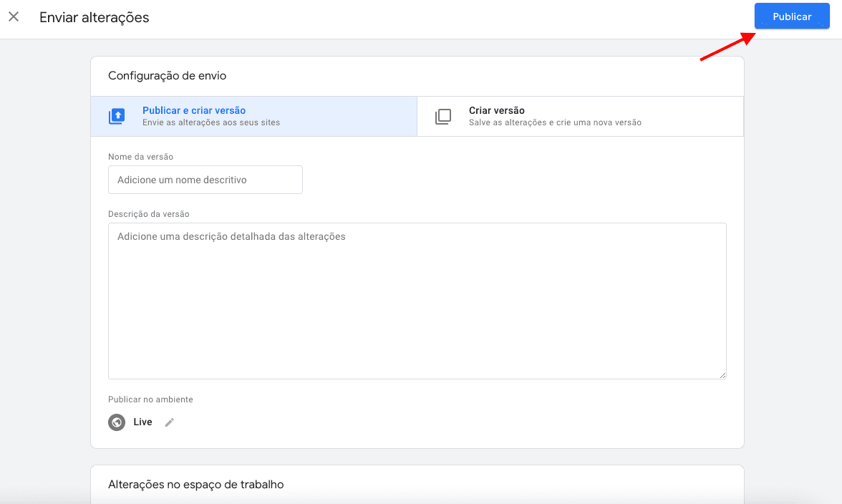
Task: Close the Enviar alterações panel
Action: (14, 17)
